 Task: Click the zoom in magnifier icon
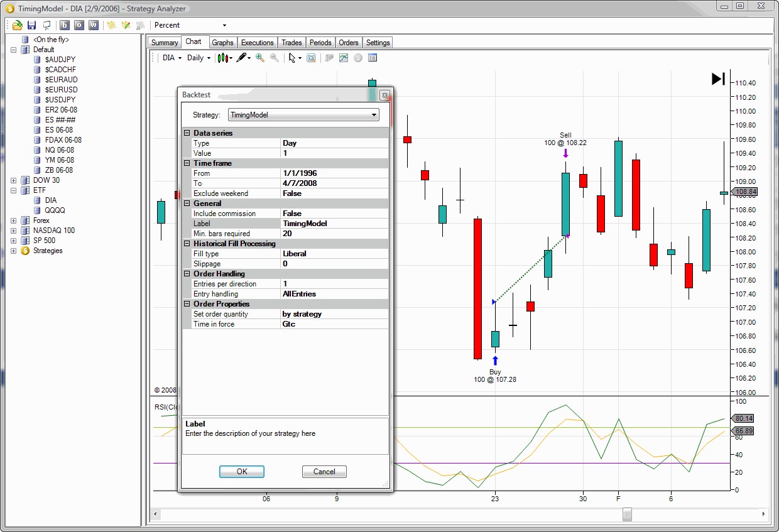[260, 57]
